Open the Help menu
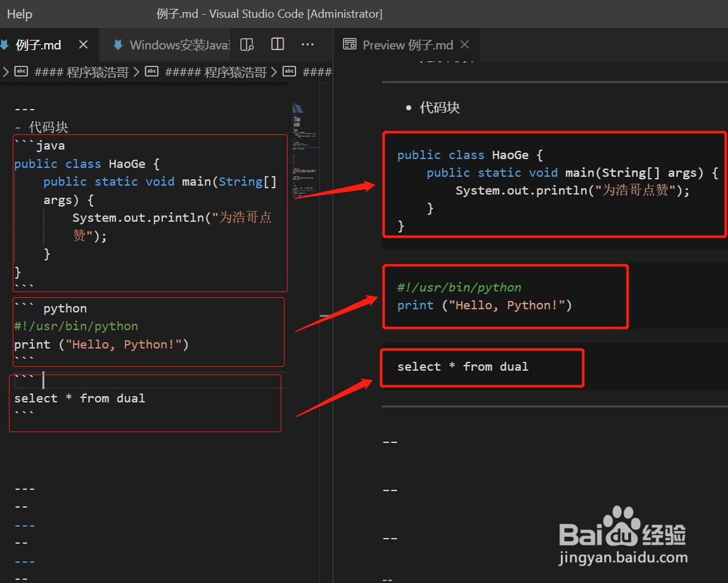 coord(20,14)
